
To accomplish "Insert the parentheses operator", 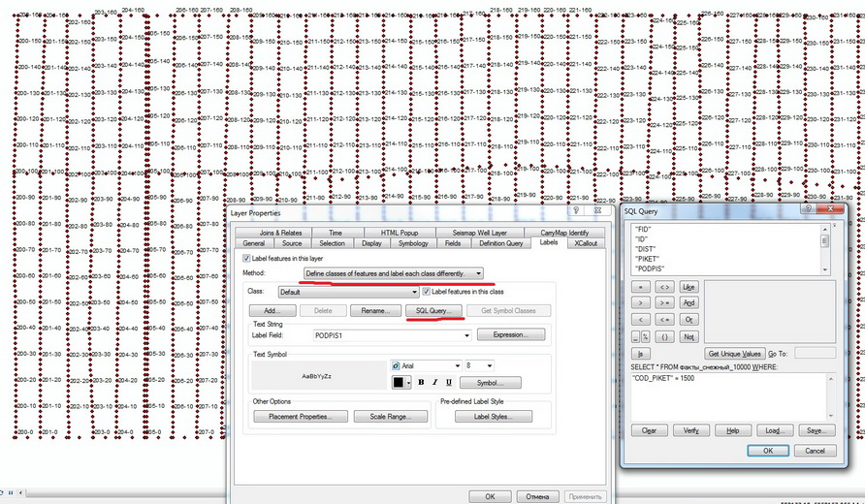I will (665, 336).
